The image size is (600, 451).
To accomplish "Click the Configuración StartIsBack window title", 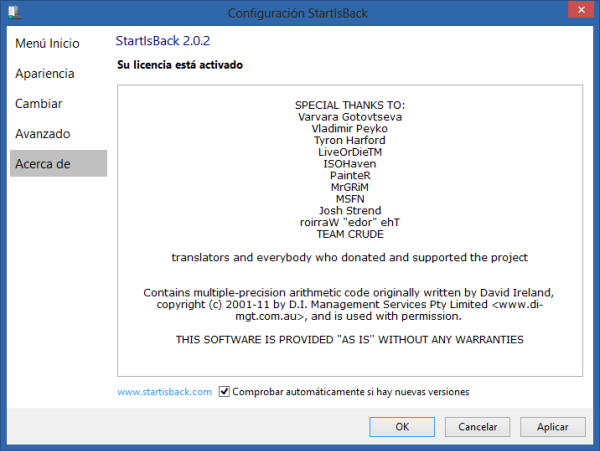I will click(298, 13).
